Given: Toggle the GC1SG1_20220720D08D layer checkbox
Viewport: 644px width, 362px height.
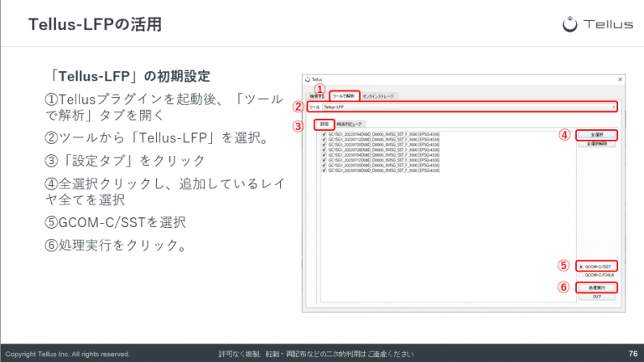Looking at the screenshot, I should [324, 144].
